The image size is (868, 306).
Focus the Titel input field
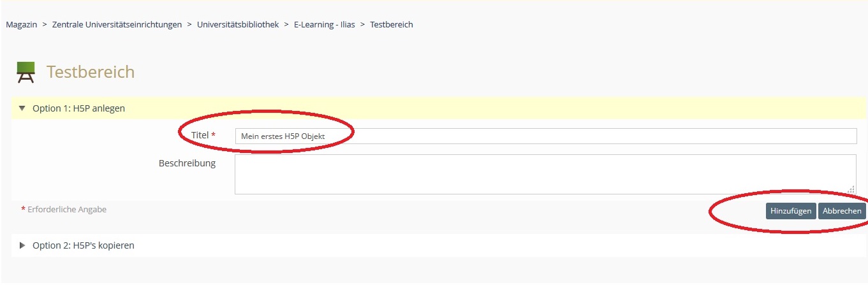(545, 136)
